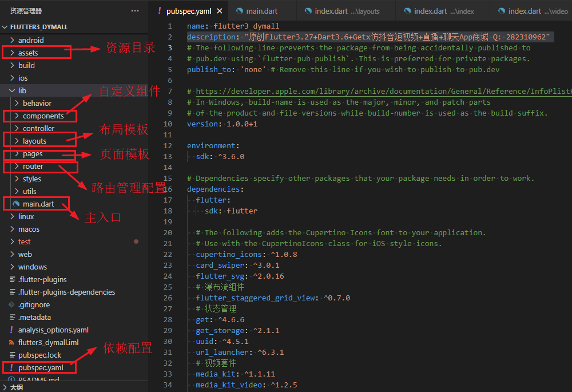Click the 'url_launcher: ^6.3.1' line
This screenshot has width=572, height=392.
pos(240,352)
